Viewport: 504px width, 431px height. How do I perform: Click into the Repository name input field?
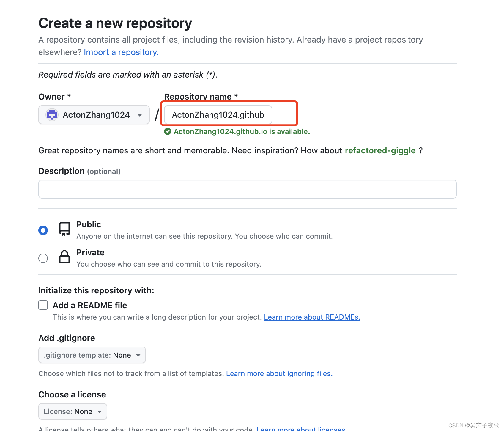[218, 115]
